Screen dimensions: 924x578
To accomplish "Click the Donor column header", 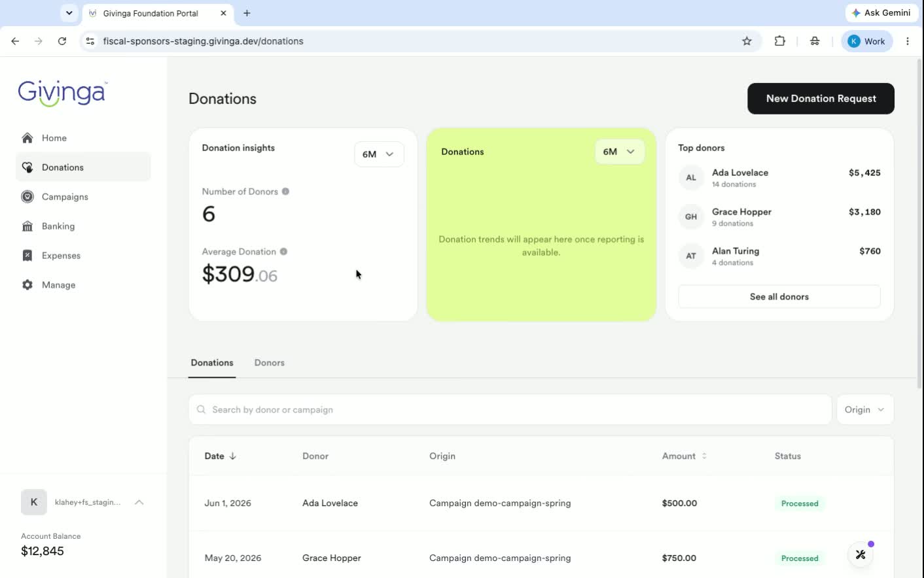I will [x=315, y=456].
